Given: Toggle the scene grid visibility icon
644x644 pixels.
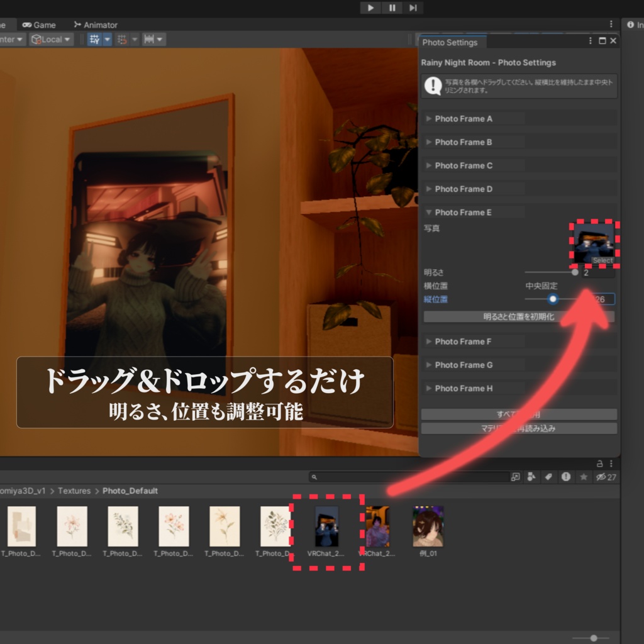Looking at the screenshot, I should pyautogui.click(x=94, y=40).
